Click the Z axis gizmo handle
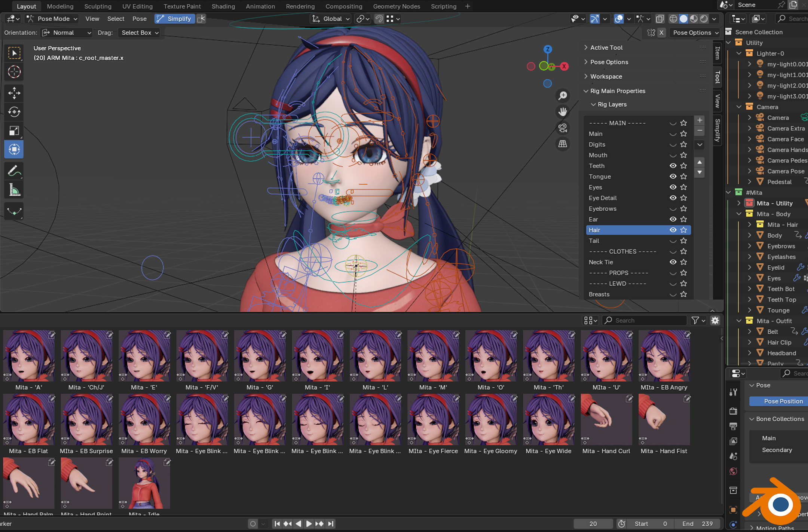Viewport: 808px width, 532px height. click(548, 49)
